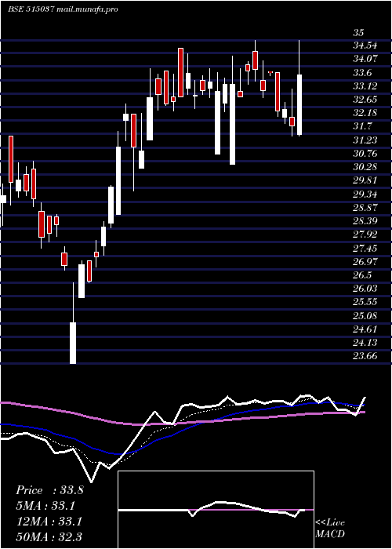
Task: Click the price axis label 28.87
Action: [365, 207]
